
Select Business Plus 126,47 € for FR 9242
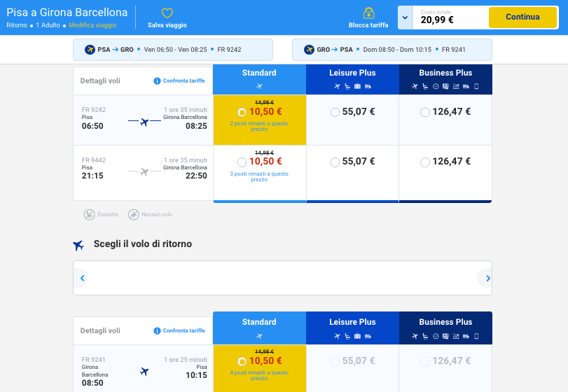pyautogui.click(x=425, y=112)
